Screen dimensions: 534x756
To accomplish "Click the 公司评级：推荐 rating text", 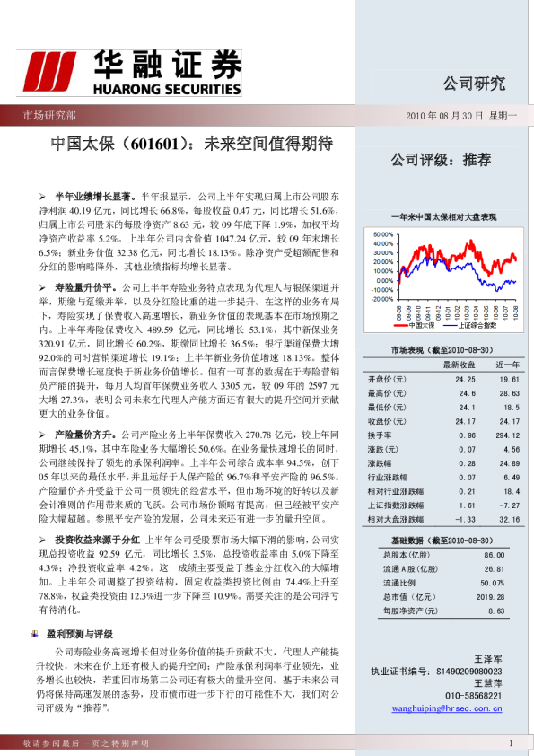I will [441, 160].
